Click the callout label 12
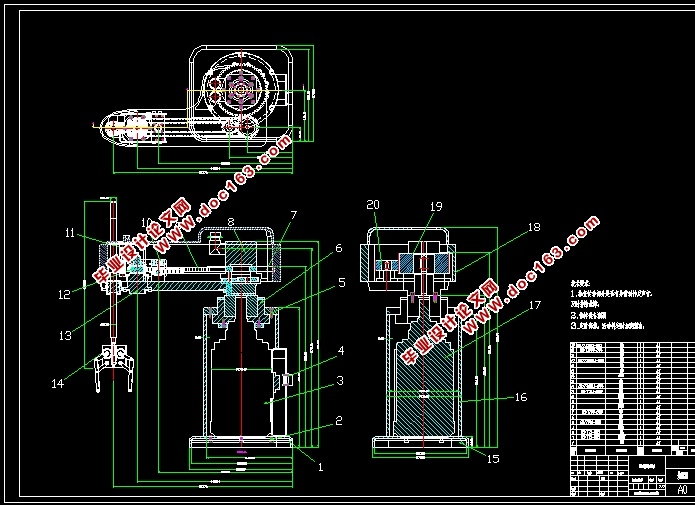This screenshot has height=505, width=695. coord(64,294)
